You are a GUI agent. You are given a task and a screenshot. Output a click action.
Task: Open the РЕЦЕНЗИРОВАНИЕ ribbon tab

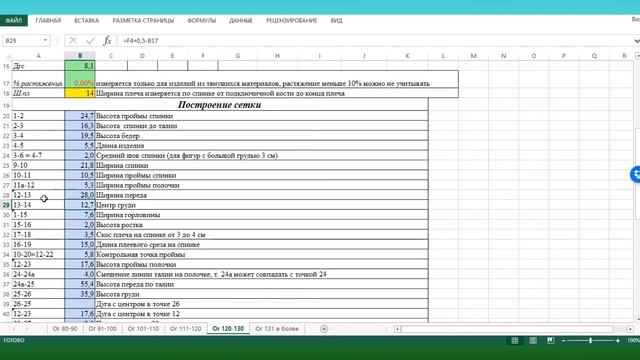[291, 20]
